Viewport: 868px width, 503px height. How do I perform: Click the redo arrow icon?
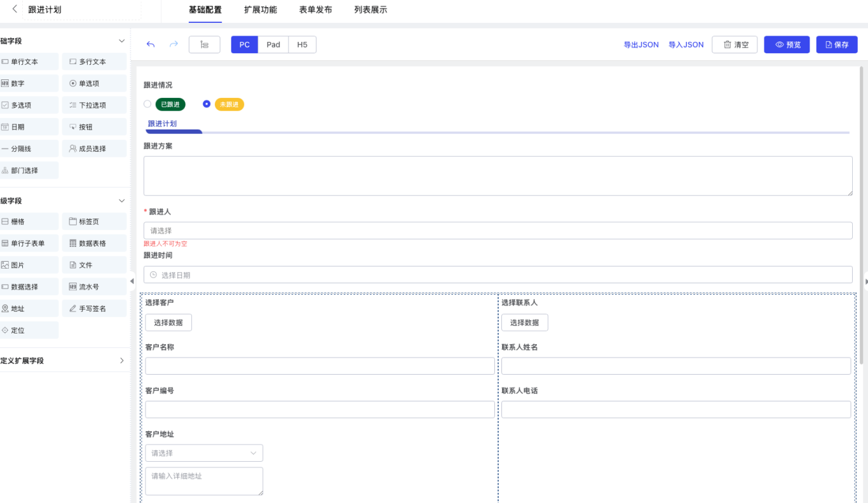pyautogui.click(x=173, y=44)
